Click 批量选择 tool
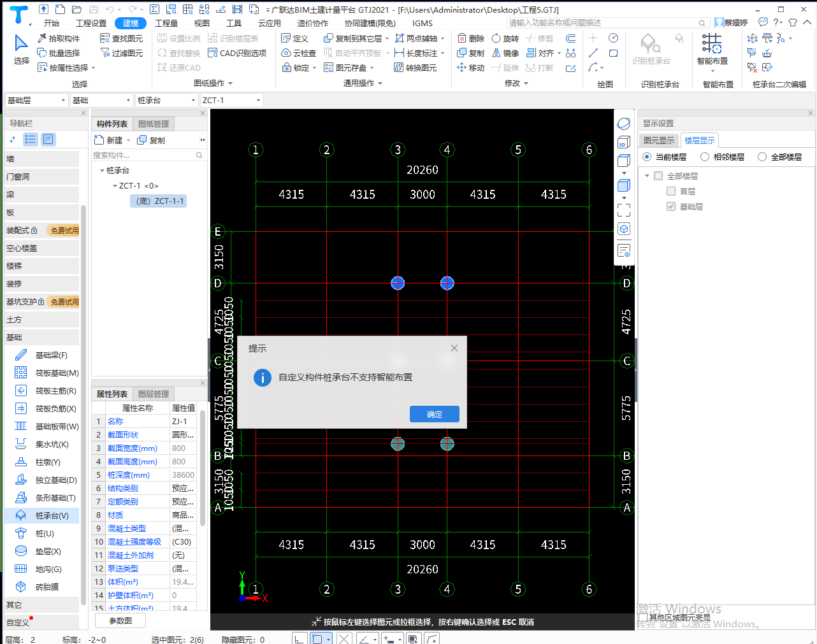Viewport: 817px width, 644px height. click(59, 53)
